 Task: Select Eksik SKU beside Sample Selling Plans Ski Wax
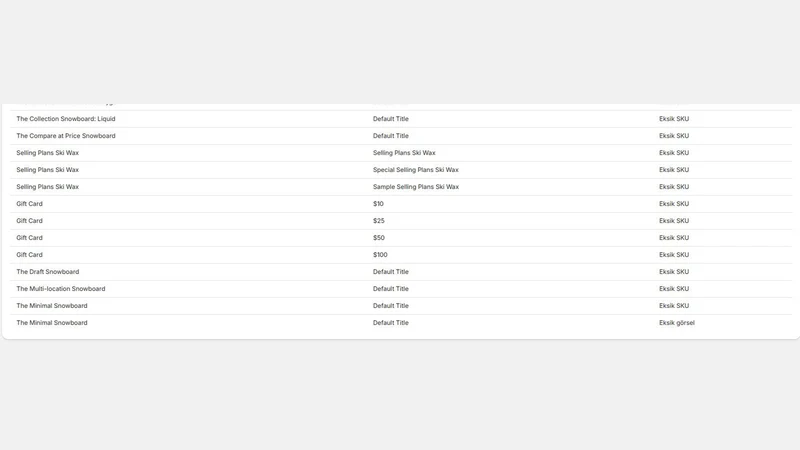pyautogui.click(x=674, y=187)
